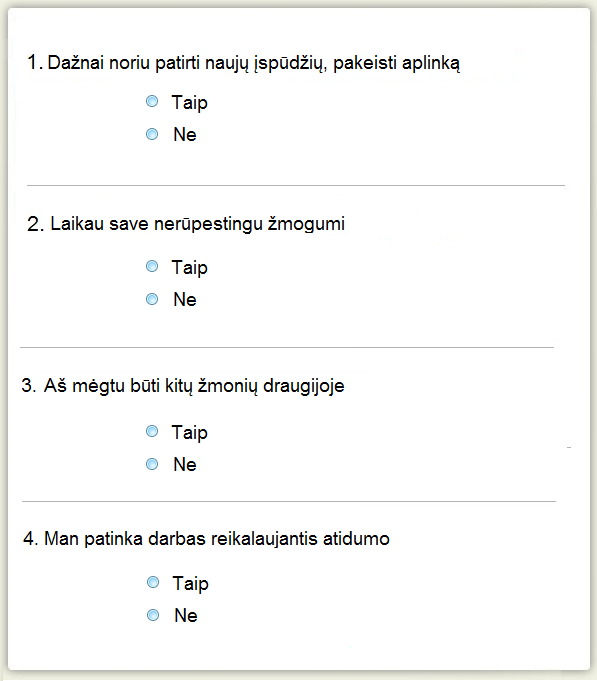Select Taip radio button for question 1
The image size is (597, 681).
152,101
